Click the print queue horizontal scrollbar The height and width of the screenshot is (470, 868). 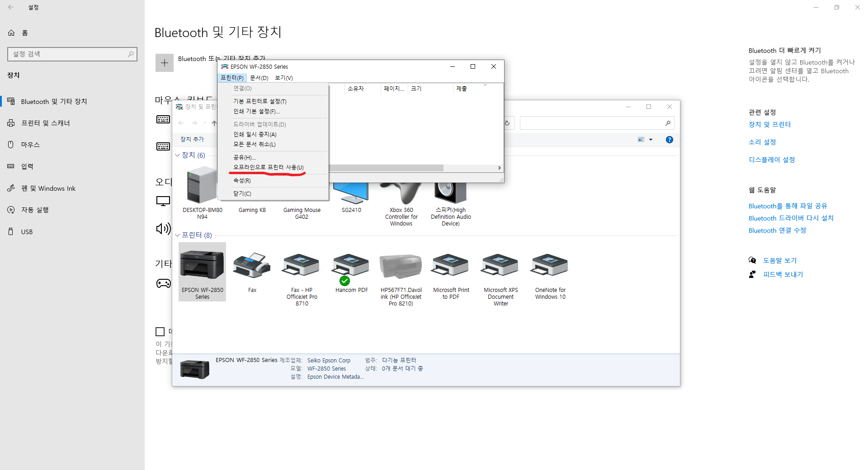click(387, 168)
